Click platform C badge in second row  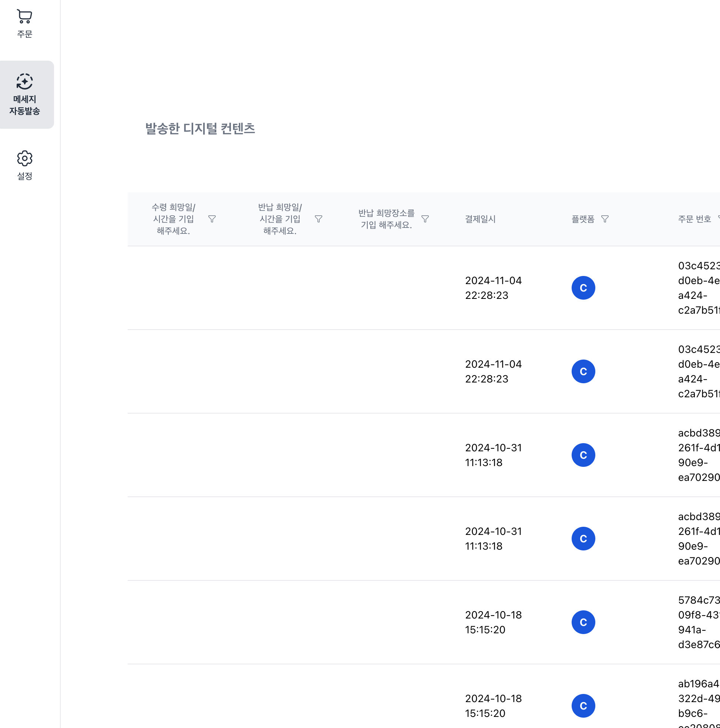[583, 371]
